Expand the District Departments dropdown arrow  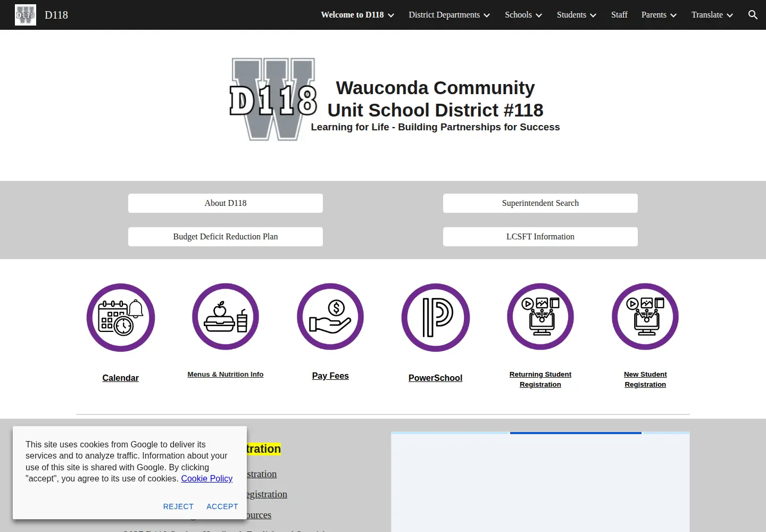487,15
